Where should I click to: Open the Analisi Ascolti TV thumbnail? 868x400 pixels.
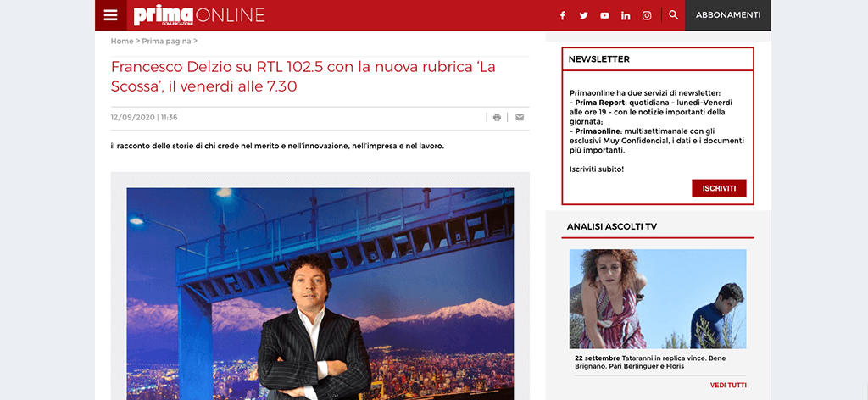tap(658, 299)
